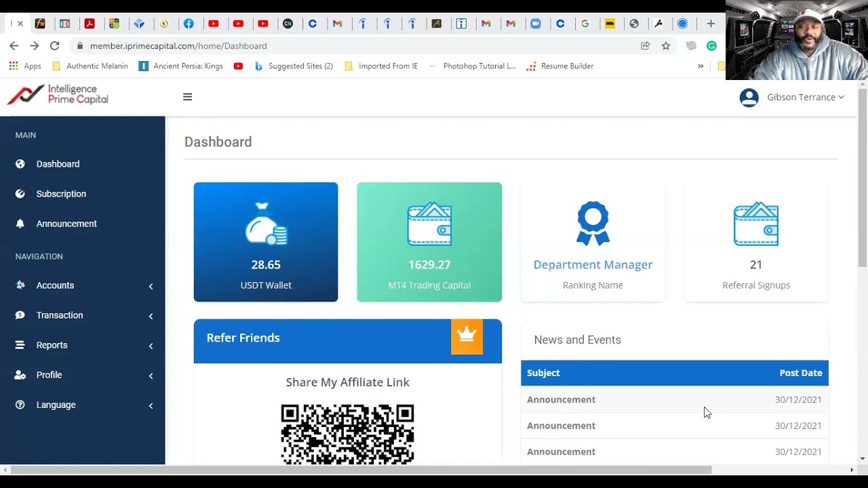Click the Referral Signups wallet icon
This screenshot has height=488, width=868.
point(756,224)
